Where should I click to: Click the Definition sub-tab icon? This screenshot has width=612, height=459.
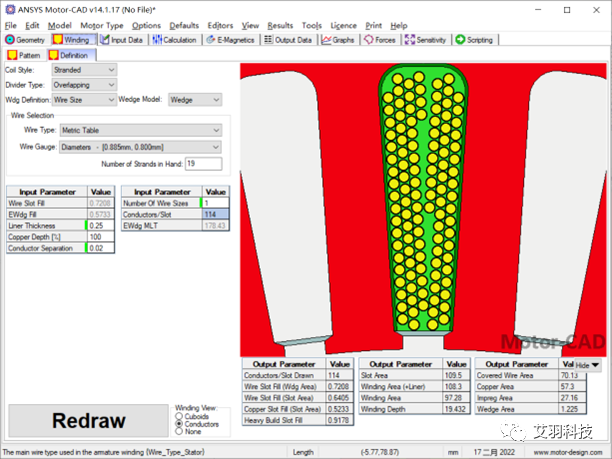pyautogui.click(x=53, y=55)
